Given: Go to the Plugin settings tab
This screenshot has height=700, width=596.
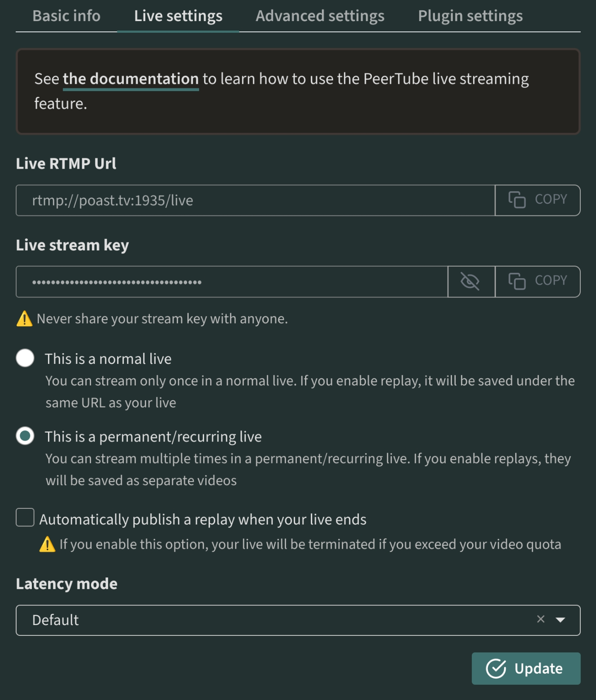Looking at the screenshot, I should pos(470,16).
